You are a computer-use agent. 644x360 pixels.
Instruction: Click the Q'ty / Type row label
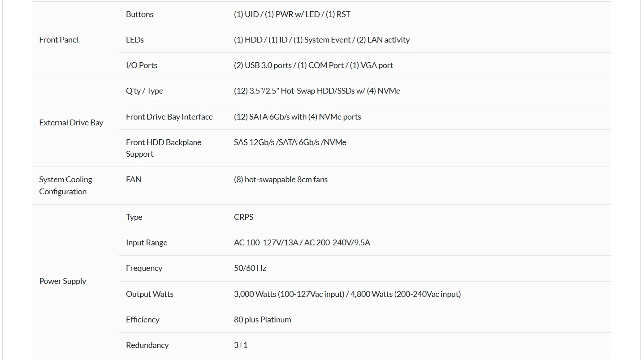(x=144, y=91)
